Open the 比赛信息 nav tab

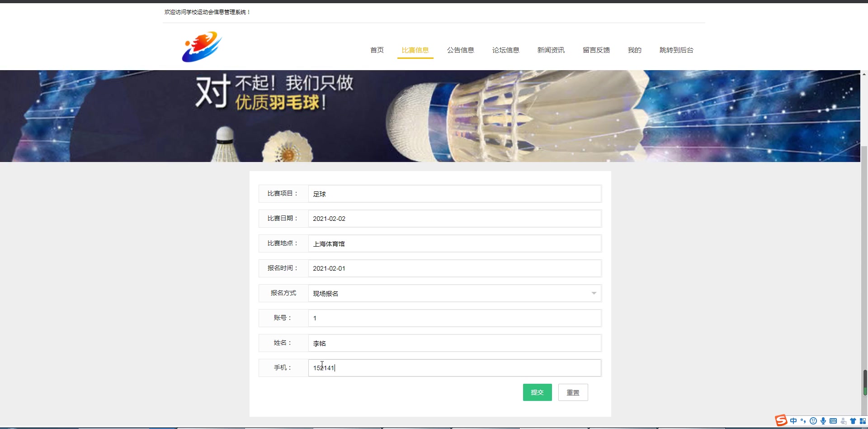(x=415, y=50)
